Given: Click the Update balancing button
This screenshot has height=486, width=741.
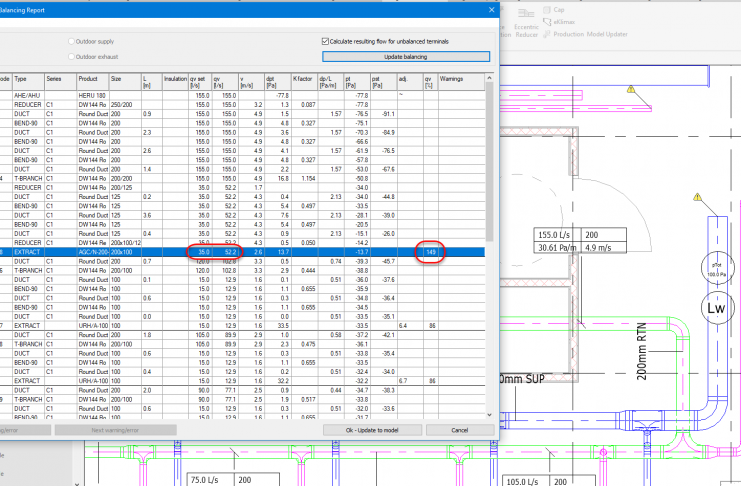Looking at the screenshot, I should (406, 57).
